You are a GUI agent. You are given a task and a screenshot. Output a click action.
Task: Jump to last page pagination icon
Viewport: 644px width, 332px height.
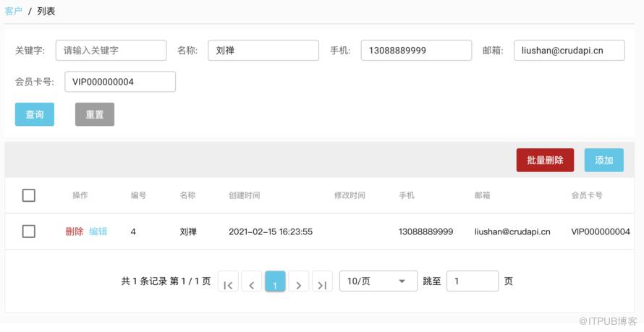pyautogui.click(x=323, y=281)
